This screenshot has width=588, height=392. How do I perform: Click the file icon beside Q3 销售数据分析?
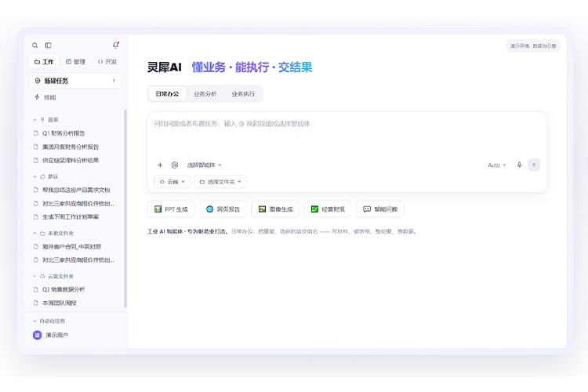36,289
